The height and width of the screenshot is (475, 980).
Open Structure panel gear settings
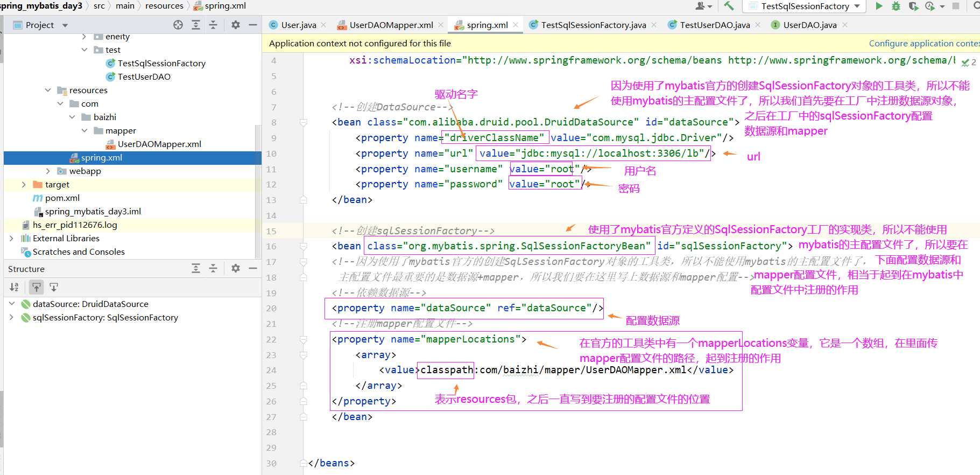(x=236, y=268)
